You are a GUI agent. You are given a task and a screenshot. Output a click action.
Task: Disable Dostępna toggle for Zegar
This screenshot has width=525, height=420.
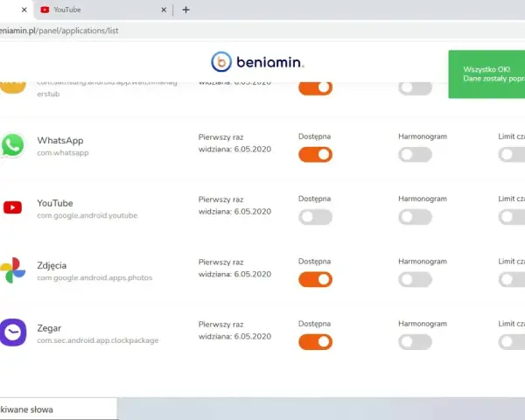315,342
